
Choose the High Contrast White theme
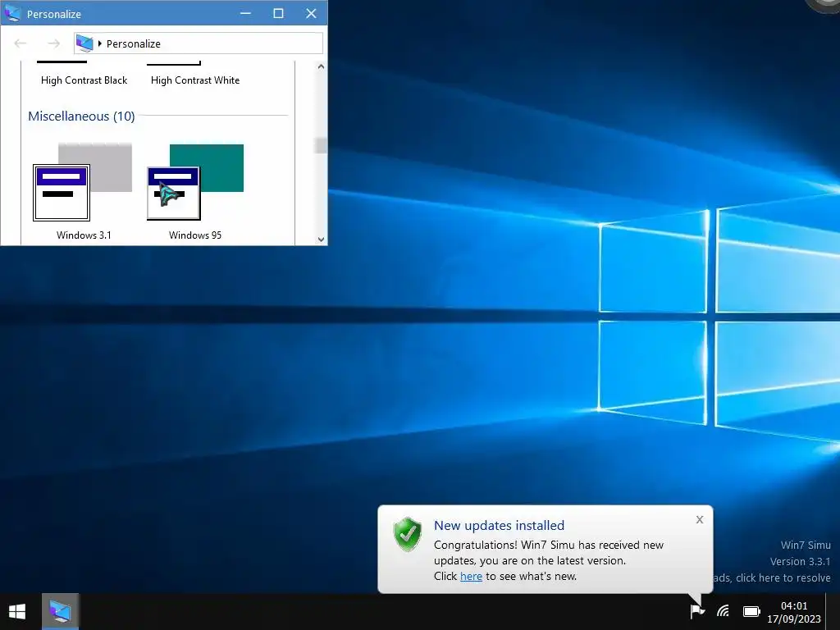point(195,80)
